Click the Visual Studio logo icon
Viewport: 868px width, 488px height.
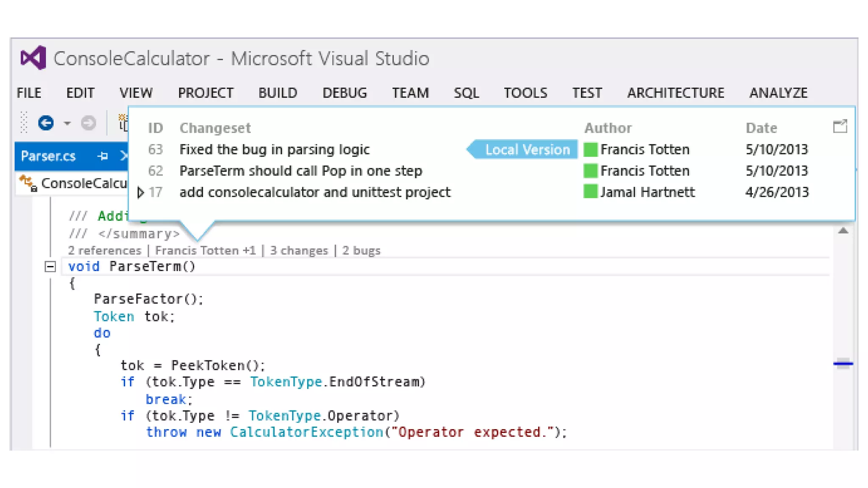[33, 58]
